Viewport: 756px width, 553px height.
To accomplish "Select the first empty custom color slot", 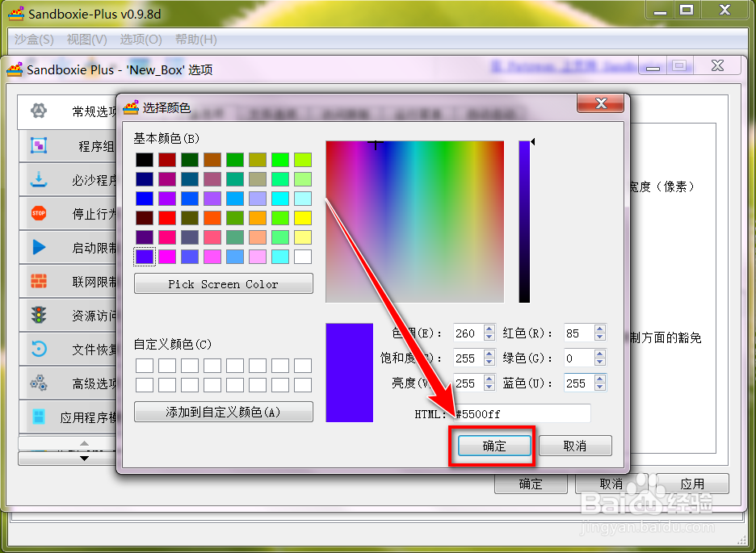I will pyautogui.click(x=144, y=366).
